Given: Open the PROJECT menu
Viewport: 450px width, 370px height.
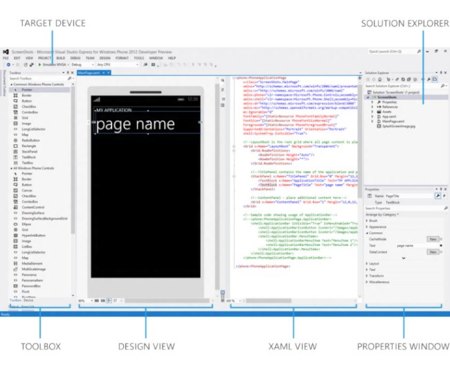Looking at the screenshot, I should coord(45,58).
